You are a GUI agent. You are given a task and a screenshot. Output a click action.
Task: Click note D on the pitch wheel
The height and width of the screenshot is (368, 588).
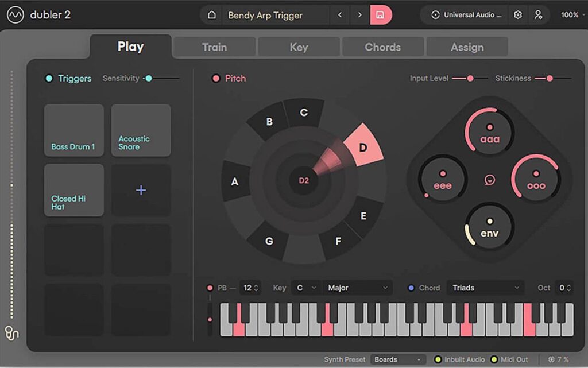pyautogui.click(x=363, y=147)
